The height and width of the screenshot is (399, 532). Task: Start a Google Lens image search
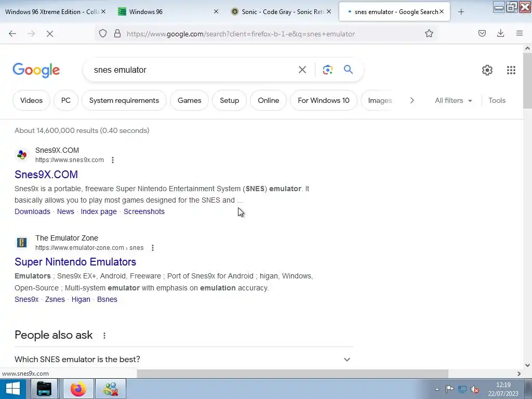327,70
